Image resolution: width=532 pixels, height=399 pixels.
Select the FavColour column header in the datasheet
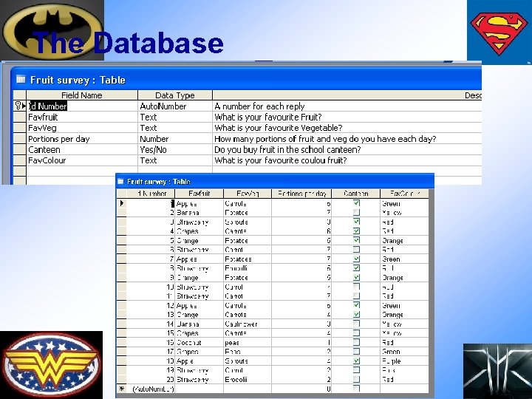(x=404, y=194)
